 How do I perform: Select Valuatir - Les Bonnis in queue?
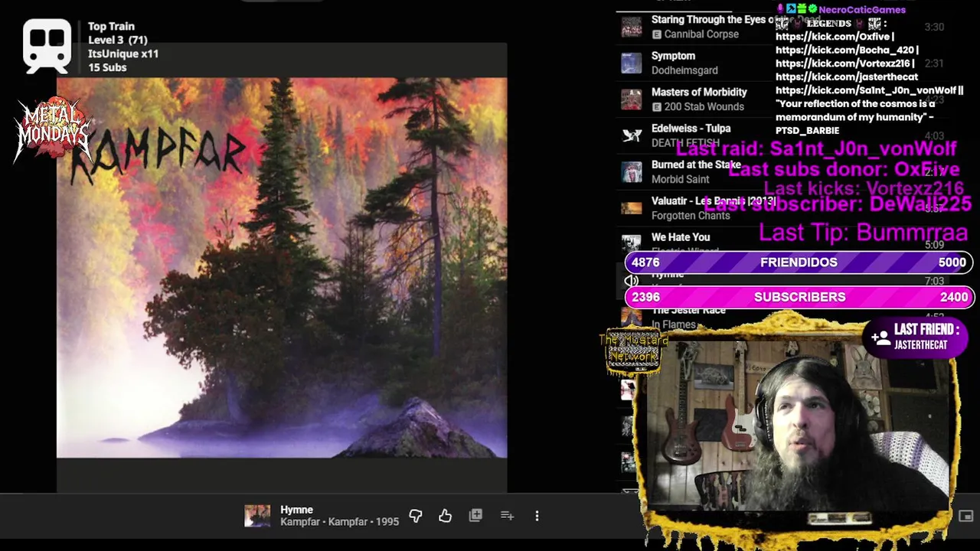[714, 201]
